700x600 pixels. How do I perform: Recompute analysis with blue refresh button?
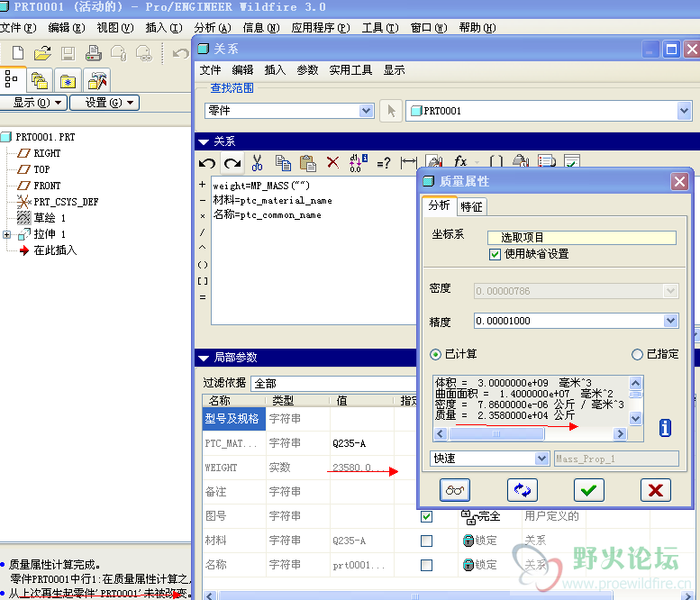(522, 490)
